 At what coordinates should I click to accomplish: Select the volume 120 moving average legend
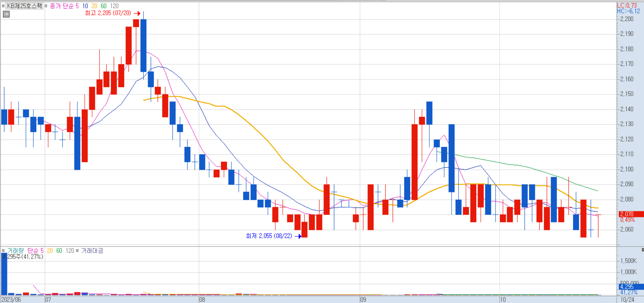tap(70, 250)
